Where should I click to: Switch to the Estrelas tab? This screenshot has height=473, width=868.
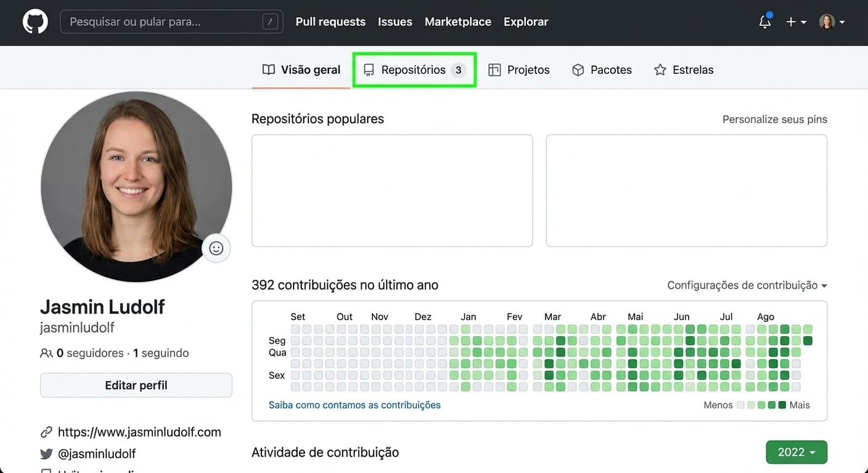coord(684,70)
